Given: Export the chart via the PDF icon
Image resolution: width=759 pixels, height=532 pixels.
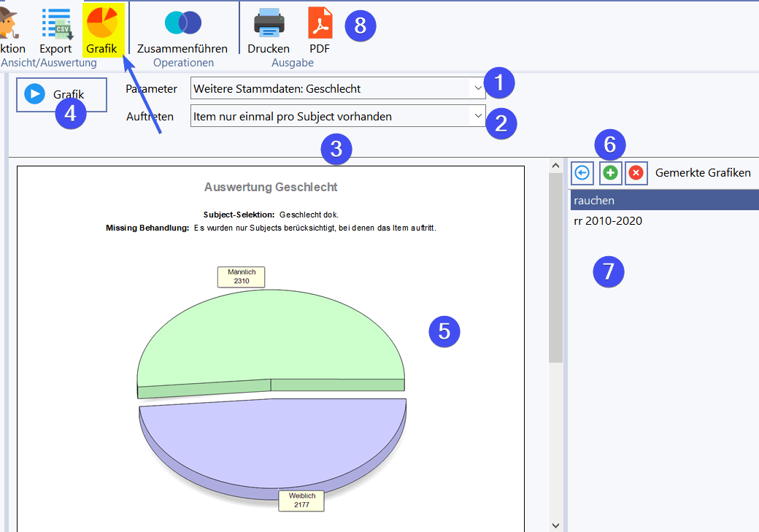Looking at the screenshot, I should [x=320, y=24].
